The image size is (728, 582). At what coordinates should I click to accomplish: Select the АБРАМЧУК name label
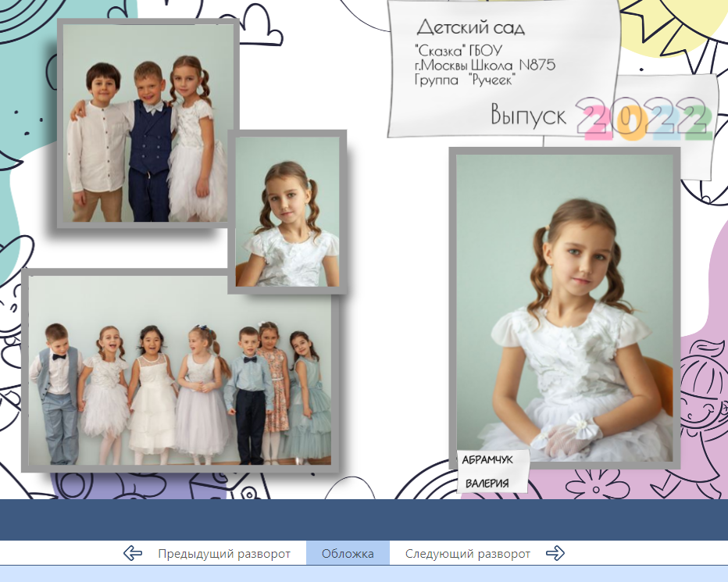(487, 460)
